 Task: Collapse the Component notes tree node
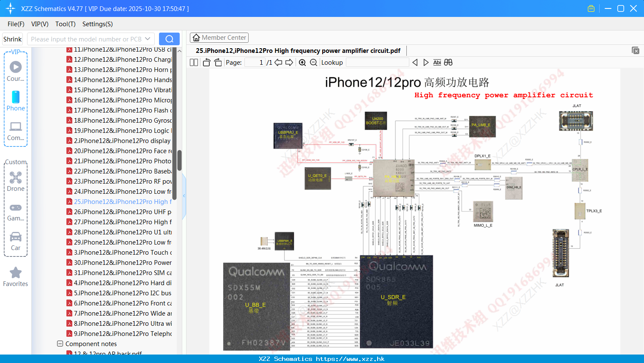[60, 344]
